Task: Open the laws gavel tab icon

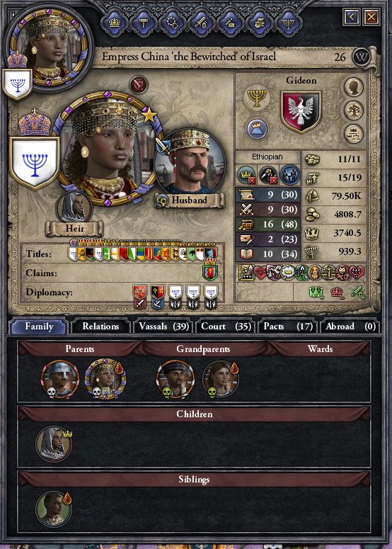Action: pyautogui.click(x=144, y=23)
